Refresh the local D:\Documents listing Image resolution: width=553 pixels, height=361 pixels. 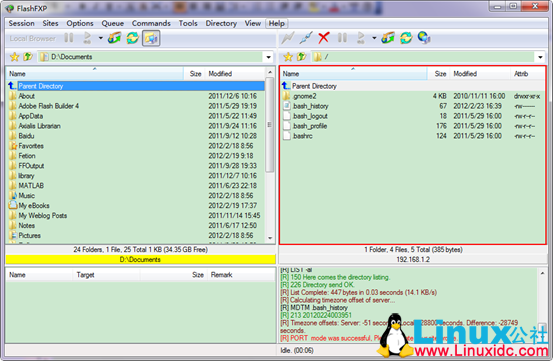pos(133,38)
